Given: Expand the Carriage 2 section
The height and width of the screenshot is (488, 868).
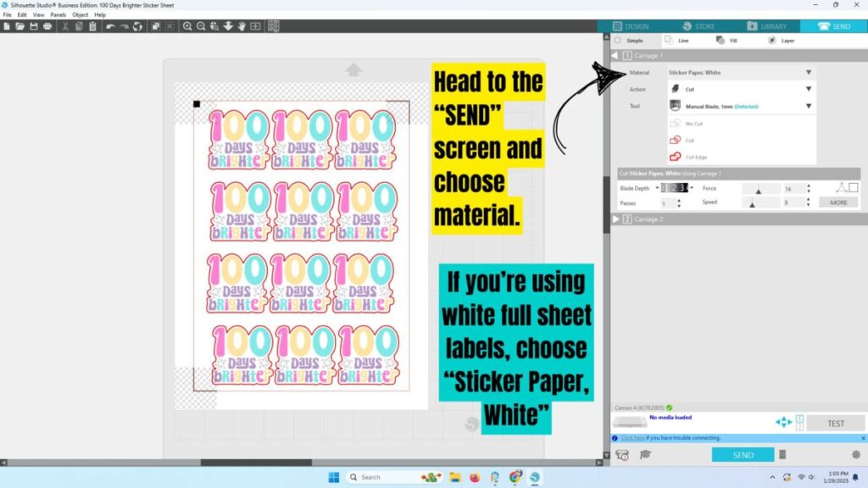Looking at the screenshot, I should click(x=616, y=219).
